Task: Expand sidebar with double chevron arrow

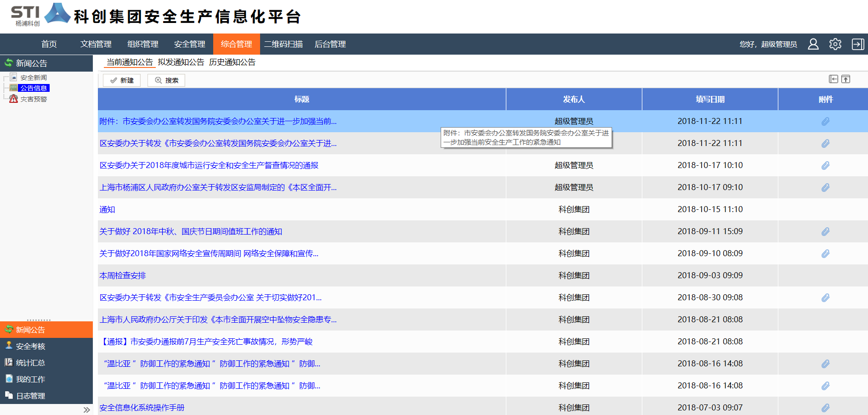Action: coord(86,410)
